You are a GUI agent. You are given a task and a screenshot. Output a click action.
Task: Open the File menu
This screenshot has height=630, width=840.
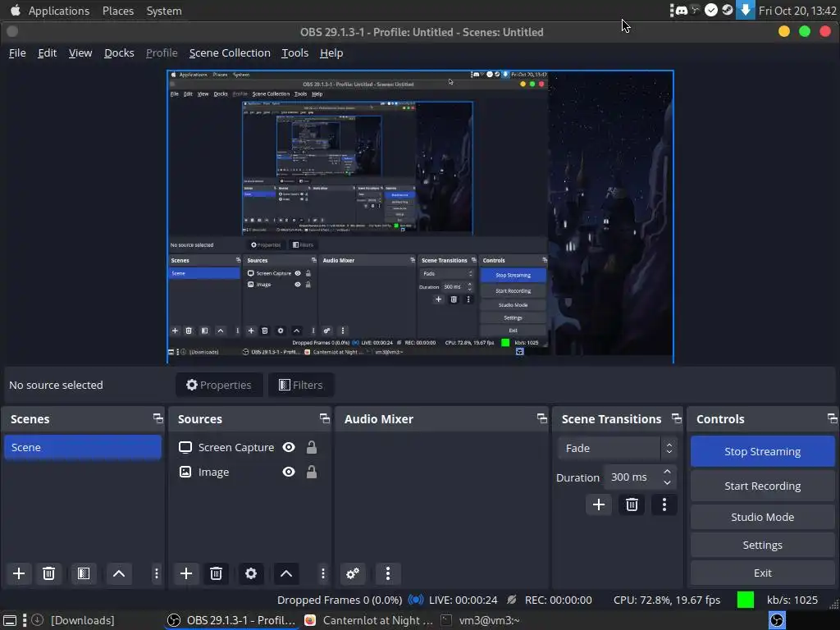point(17,53)
